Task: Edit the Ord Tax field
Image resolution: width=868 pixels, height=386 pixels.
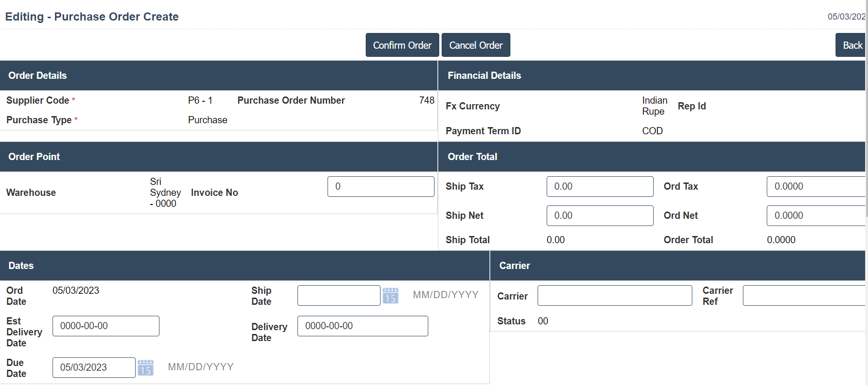Action: point(815,186)
